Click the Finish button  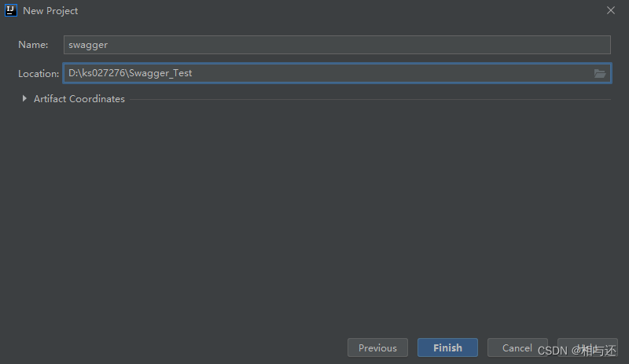[447, 347]
